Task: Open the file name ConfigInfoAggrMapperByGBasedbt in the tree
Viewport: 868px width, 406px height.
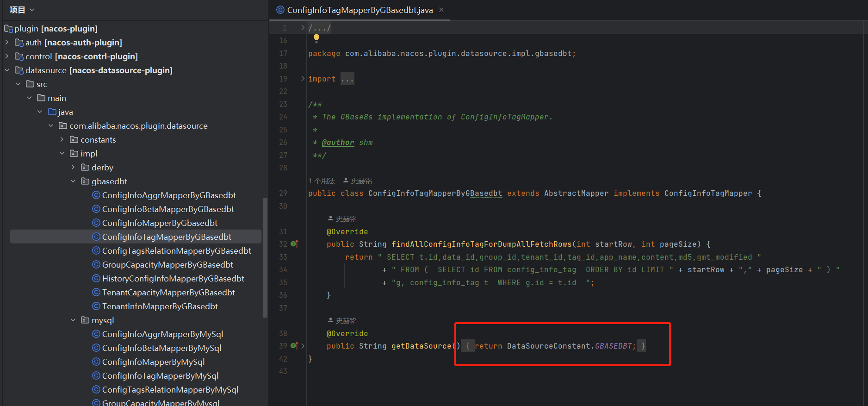Action: click(169, 195)
